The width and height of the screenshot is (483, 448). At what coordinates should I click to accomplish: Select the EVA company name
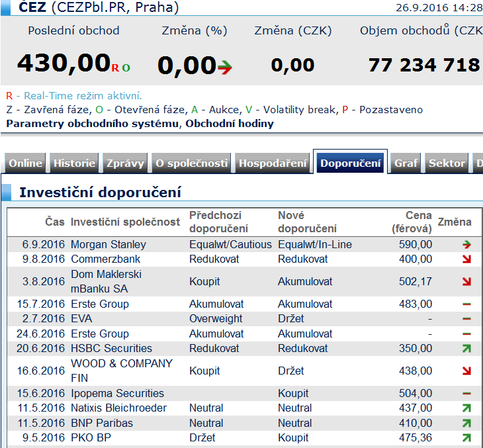click(x=81, y=318)
